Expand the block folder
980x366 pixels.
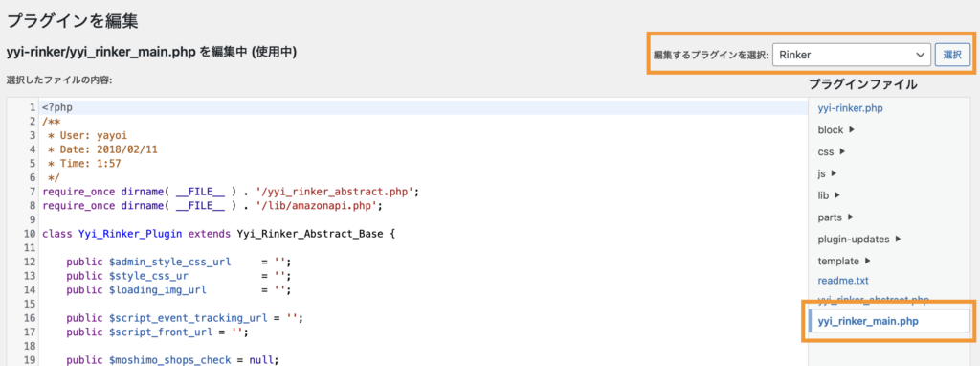click(835, 130)
